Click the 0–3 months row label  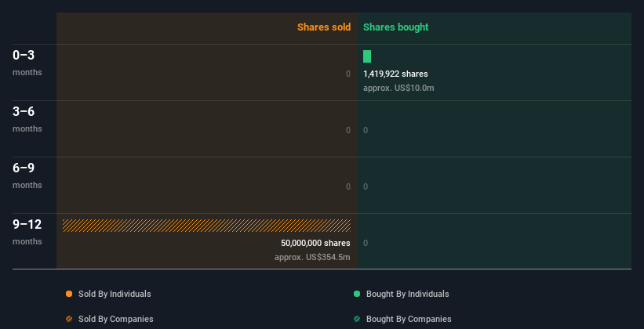point(27,63)
